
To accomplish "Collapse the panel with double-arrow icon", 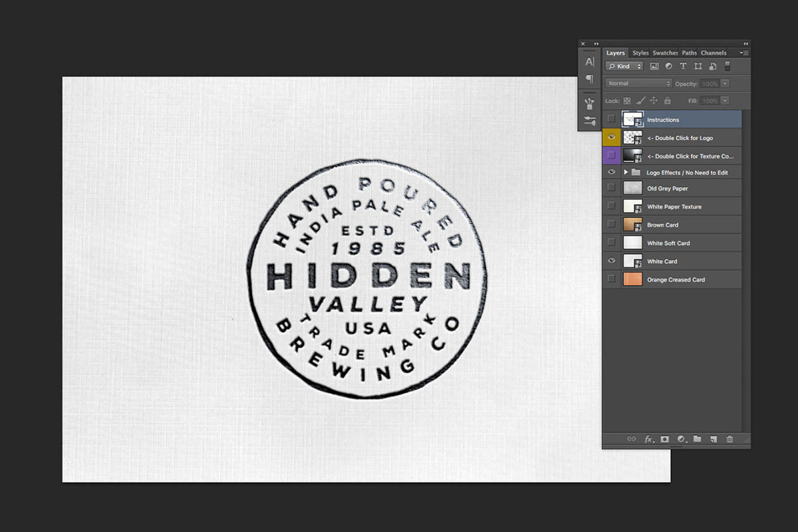I will [745, 43].
